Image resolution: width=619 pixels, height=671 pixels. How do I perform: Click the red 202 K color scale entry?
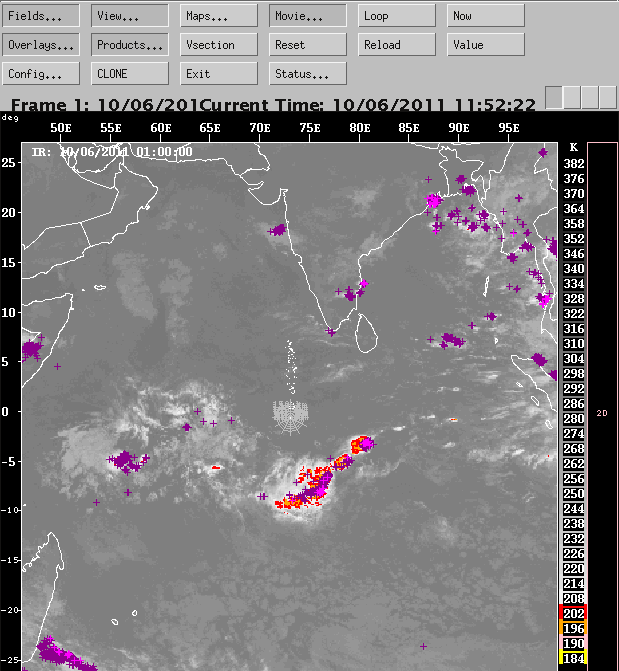(573, 613)
